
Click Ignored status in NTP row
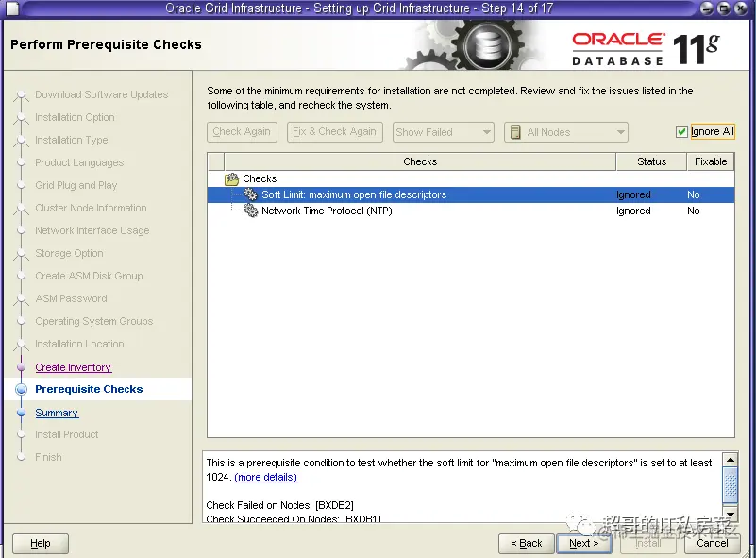point(633,211)
